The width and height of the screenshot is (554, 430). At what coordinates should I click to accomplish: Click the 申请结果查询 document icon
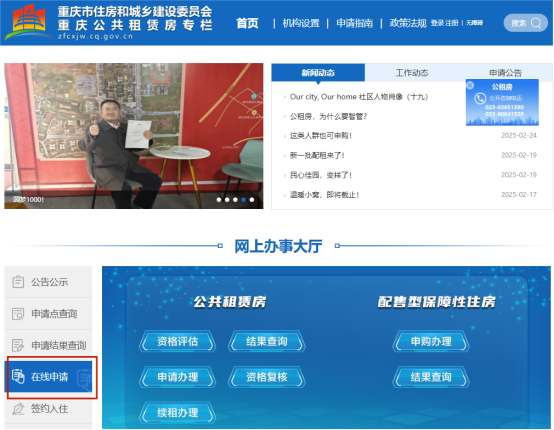click(x=18, y=345)
